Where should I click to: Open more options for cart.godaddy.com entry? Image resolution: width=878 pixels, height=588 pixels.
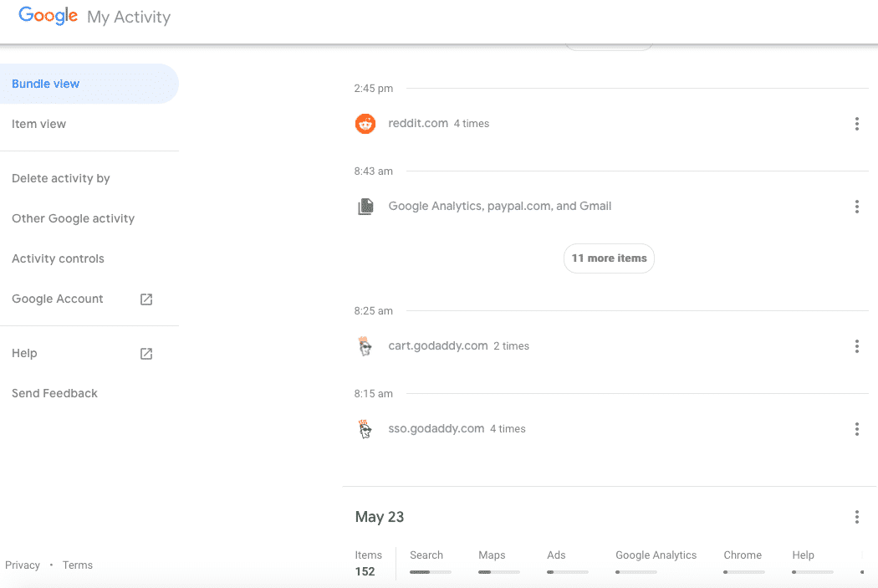[x=857, y=346]
